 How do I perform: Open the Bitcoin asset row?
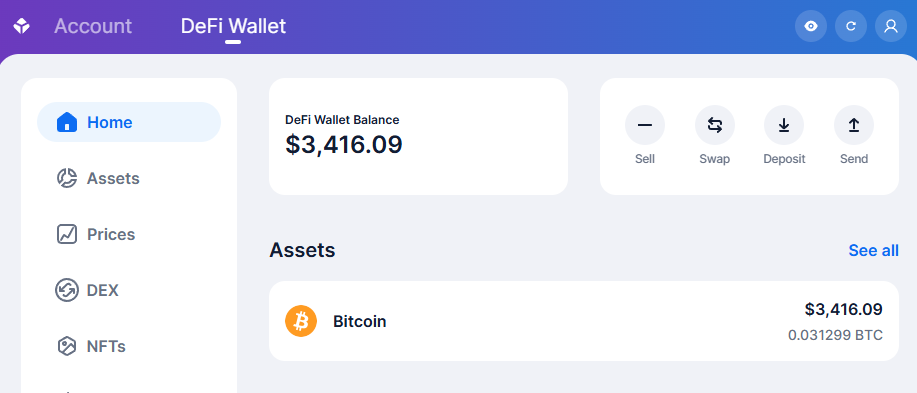[x=584, y=321]
